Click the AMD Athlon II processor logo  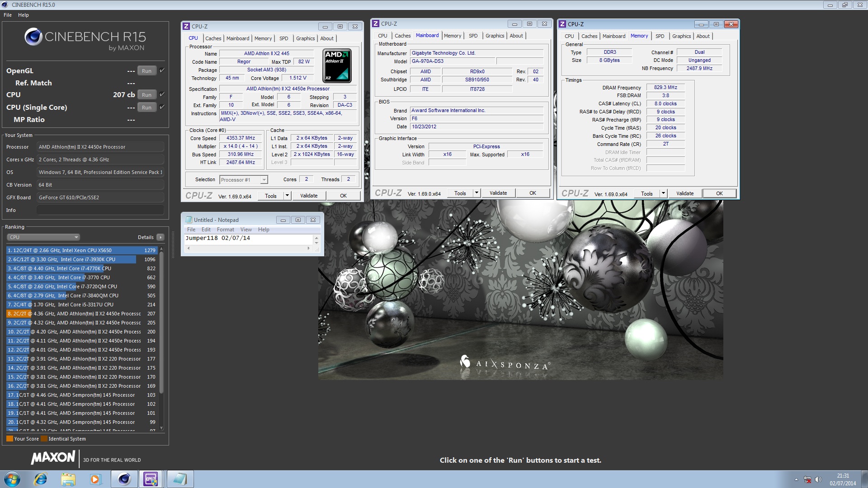[x=337, y=66]
